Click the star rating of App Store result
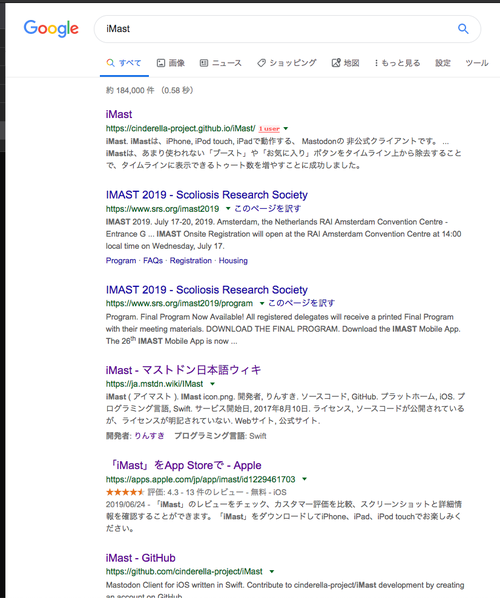The height and width of the screenshot is (598, 500). pyautogui.click(x=125, y=492)
